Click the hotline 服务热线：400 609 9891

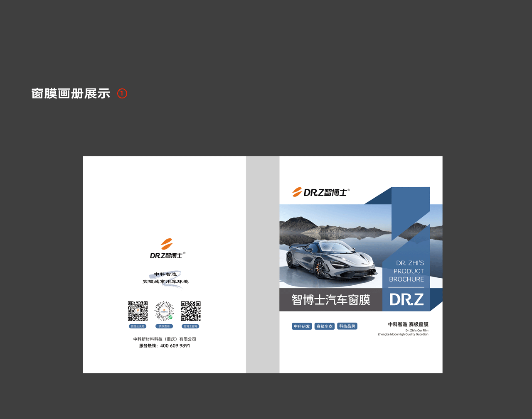165,345
